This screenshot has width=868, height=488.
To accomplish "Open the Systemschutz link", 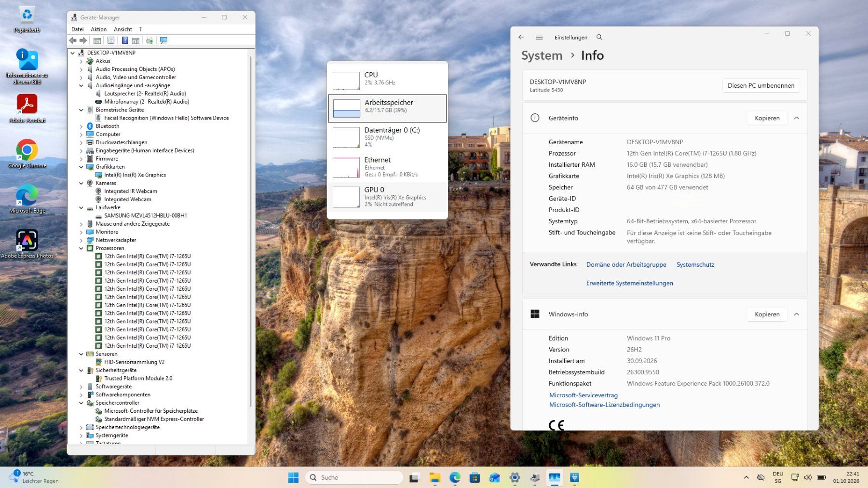I will tap(695, 265).
